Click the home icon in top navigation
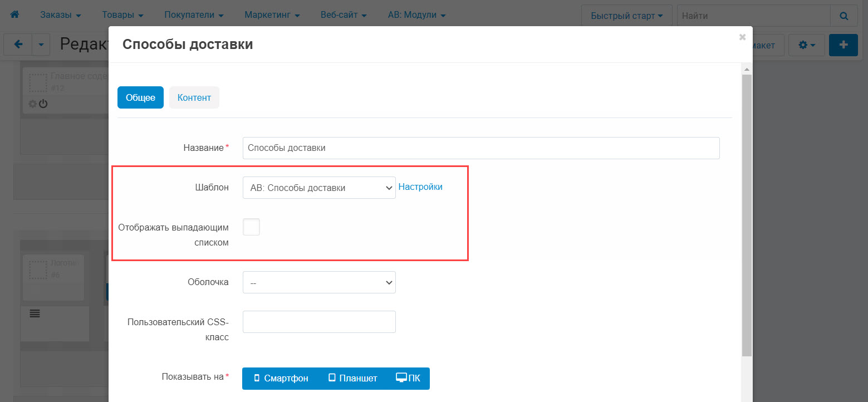The width and height of the screenshot is (868, 402). [15, 15]
